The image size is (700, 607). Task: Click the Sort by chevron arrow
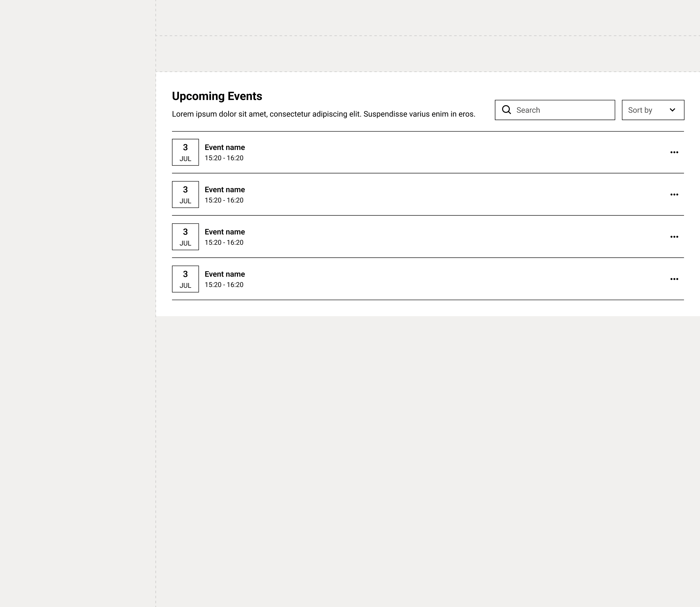672,110
